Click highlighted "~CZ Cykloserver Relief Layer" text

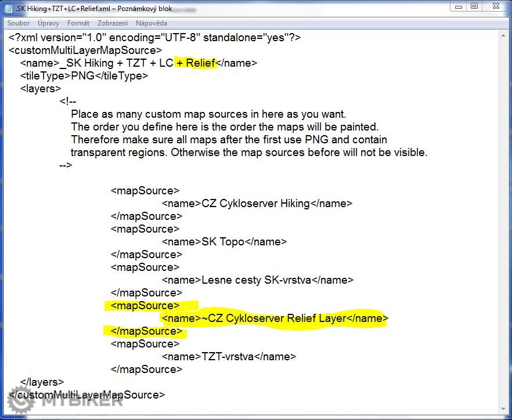(273, 318)
